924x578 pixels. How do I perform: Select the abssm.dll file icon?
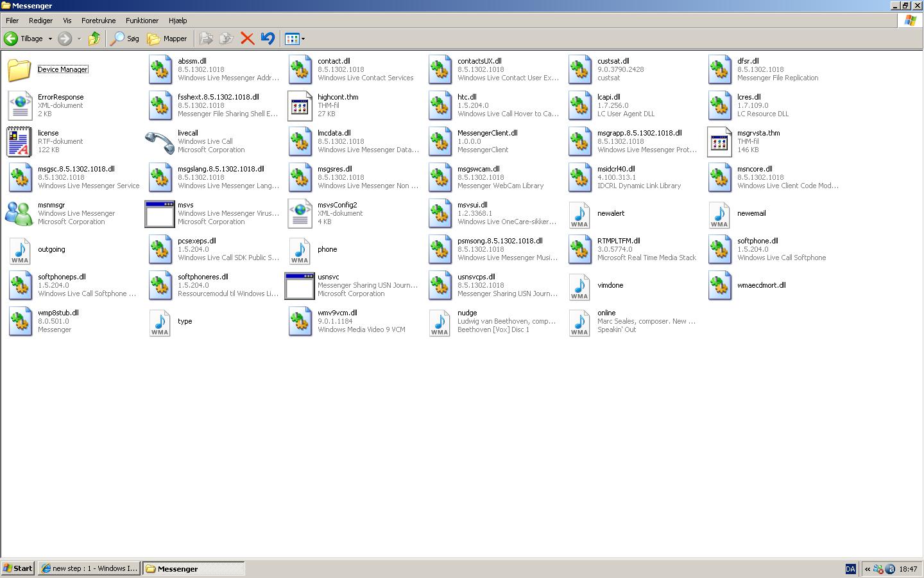[x=160, y=69]
